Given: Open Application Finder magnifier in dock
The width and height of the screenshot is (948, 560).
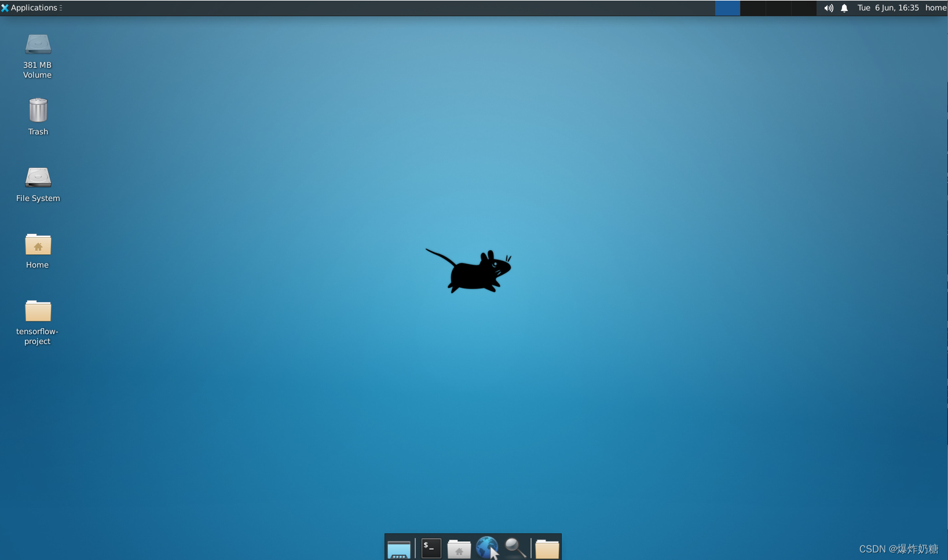Looking at the screenshot, I should pyautogui.click(x=515, y=548).
